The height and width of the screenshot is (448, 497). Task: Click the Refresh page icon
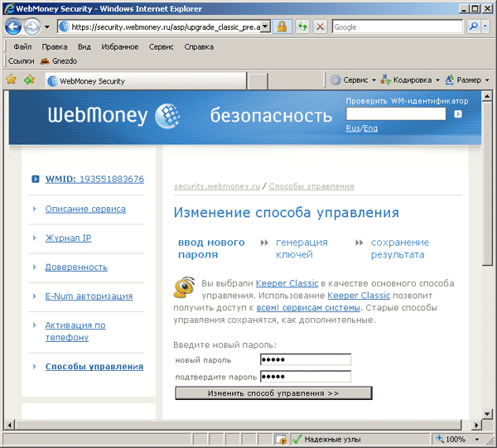[x=302, y=26]
